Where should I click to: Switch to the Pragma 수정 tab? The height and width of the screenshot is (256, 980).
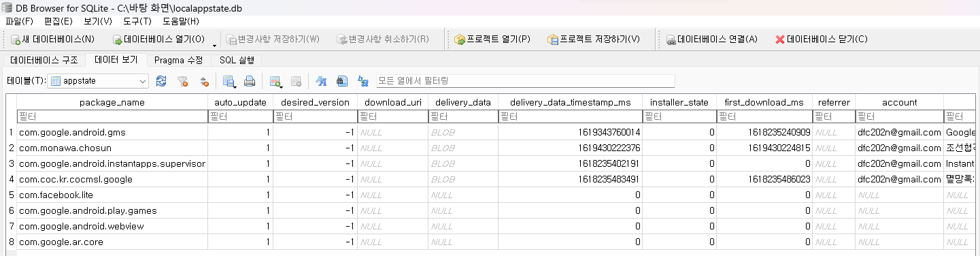178,60
